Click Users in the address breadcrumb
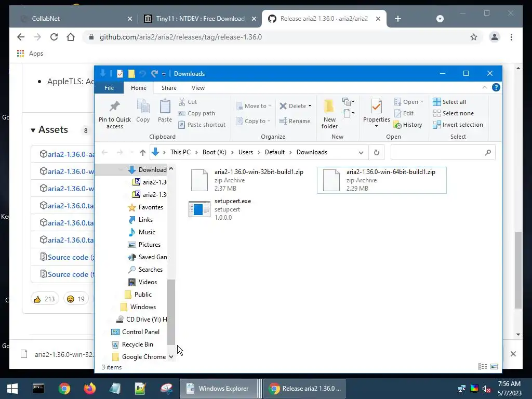This screenshot has height=399, width=532. coord(246,152)
